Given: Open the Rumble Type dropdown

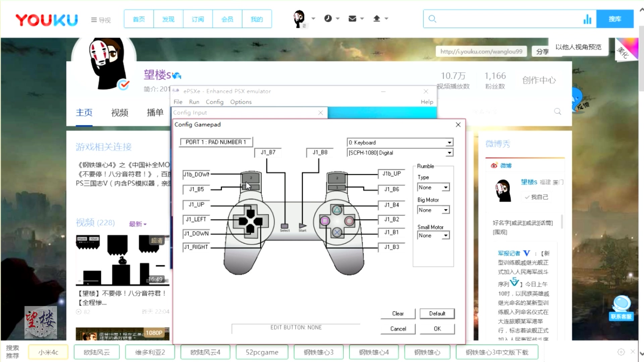Looking at the screenshot, I should pyautogui.click(x=433, y=187).
